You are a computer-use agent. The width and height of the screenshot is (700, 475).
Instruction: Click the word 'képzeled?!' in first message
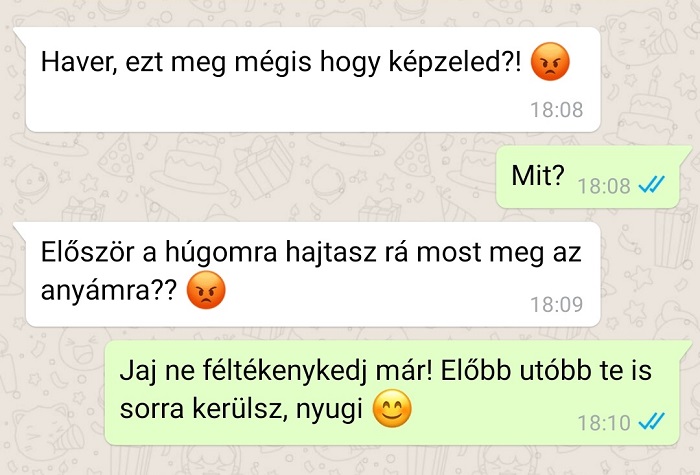coord(455,62)
